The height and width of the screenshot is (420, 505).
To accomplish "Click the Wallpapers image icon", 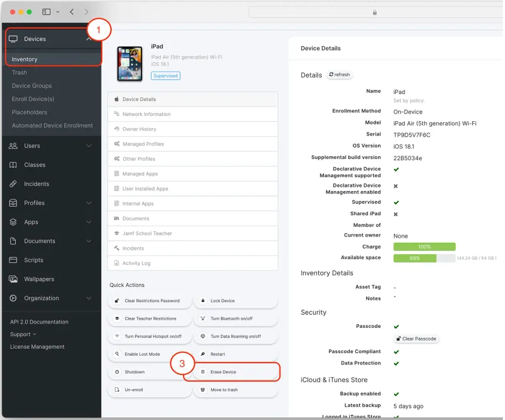I will pos(13,279).
